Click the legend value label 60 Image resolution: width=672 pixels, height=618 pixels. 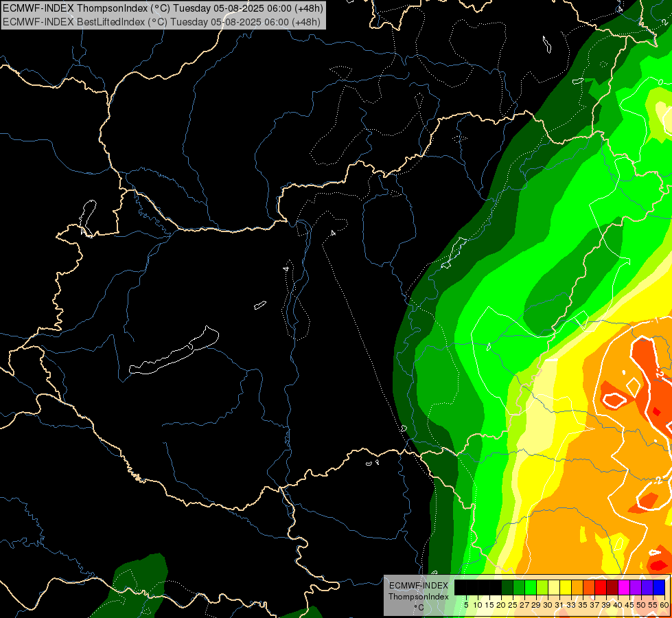pos(664,605)
